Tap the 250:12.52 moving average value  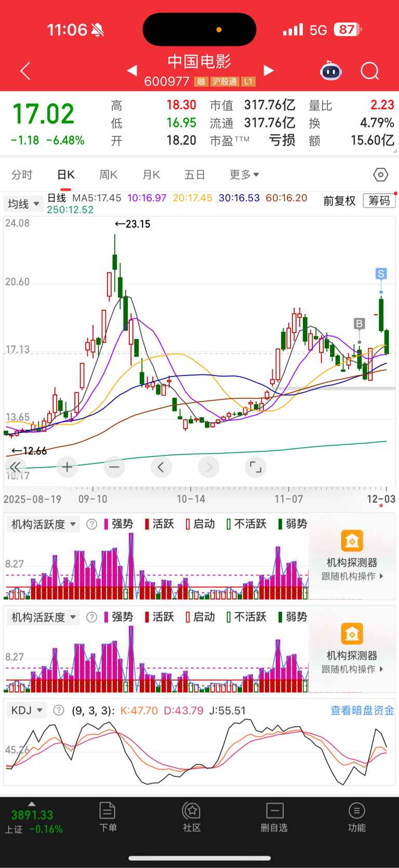click(70, 210)
